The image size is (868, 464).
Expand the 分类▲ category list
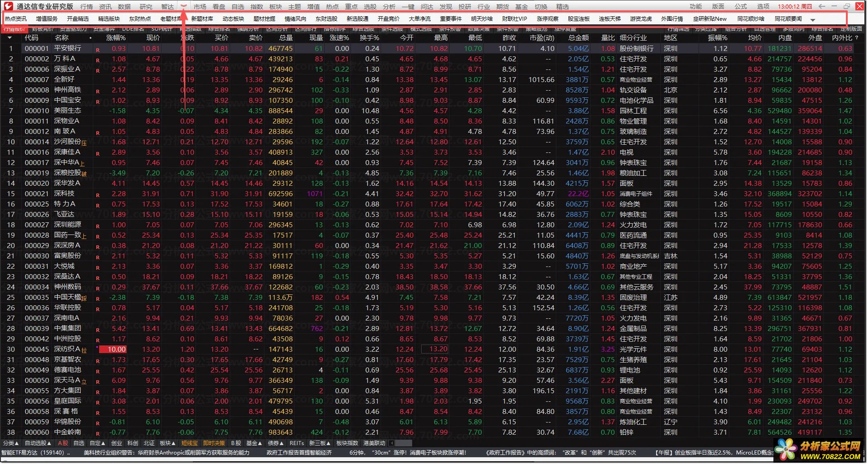click(x=11, y=443)
